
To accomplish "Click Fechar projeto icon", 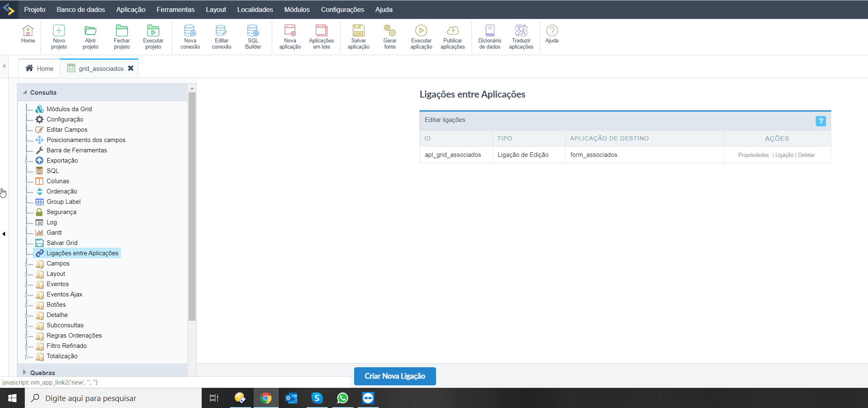I will tap(122, 37).
